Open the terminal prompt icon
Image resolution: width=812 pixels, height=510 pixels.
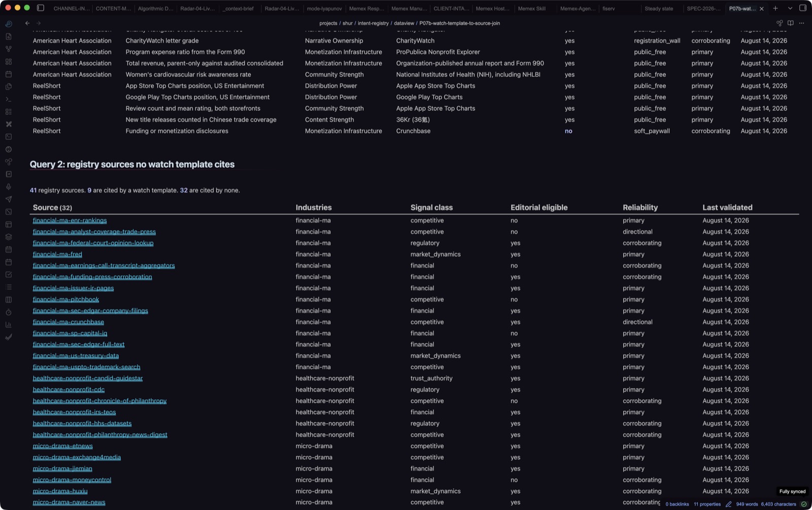(9, 99)
